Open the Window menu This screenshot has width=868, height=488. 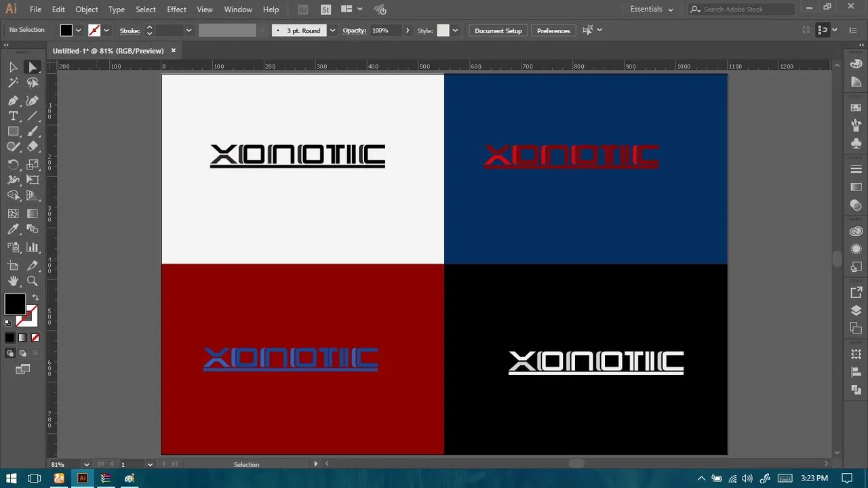click(x=238, y=9)
